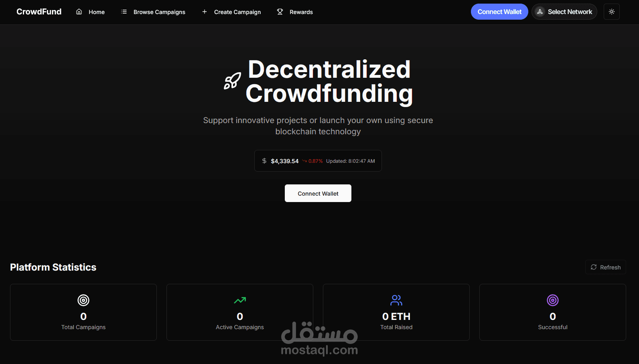Click the target icon on Total Campaigns card
This screenshot has width=639, height=364.
click(83, 300)
